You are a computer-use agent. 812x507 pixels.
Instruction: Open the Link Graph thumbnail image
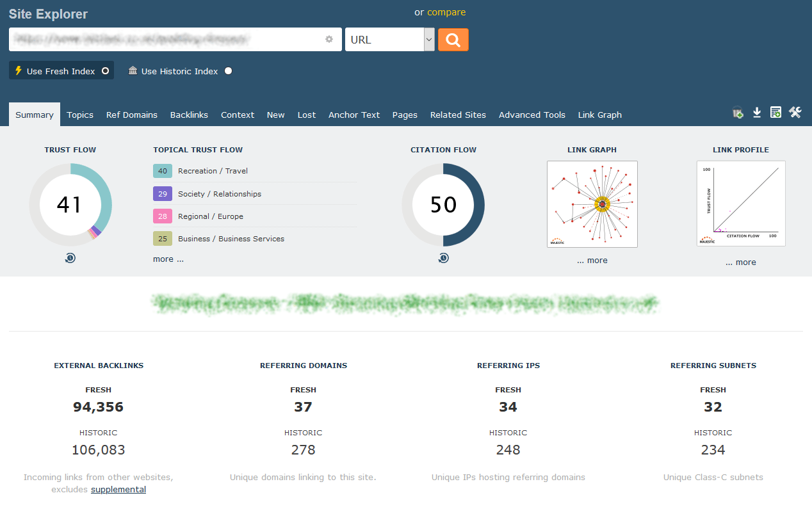pos(592,204)
